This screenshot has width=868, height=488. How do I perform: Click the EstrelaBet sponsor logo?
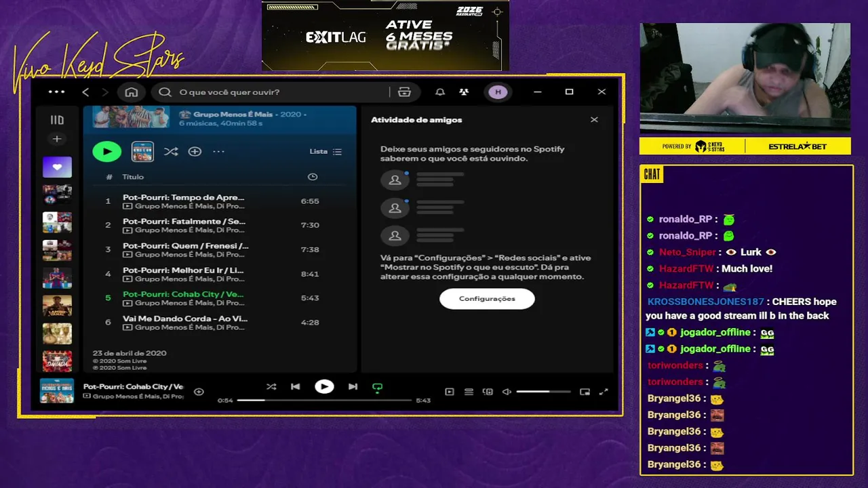pyautogui.click(x=797, y=146)
